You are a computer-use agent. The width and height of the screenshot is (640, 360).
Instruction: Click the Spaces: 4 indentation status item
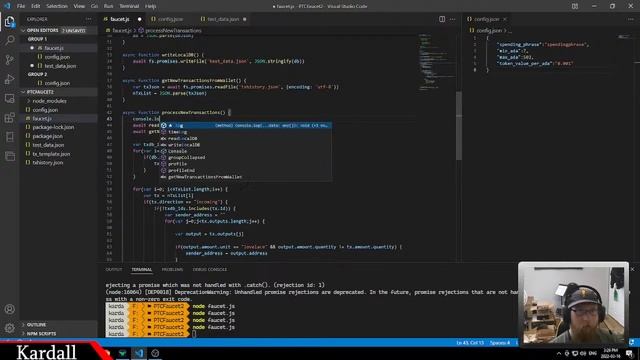click(x=500, y=343)
